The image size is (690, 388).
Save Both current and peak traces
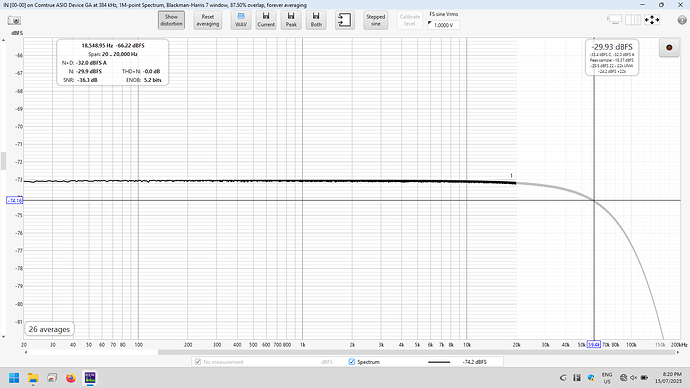[x=316, y=20]
